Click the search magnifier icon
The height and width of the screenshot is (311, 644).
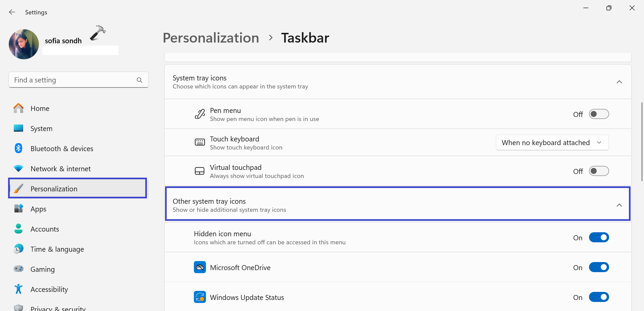(x=140, y=80)
